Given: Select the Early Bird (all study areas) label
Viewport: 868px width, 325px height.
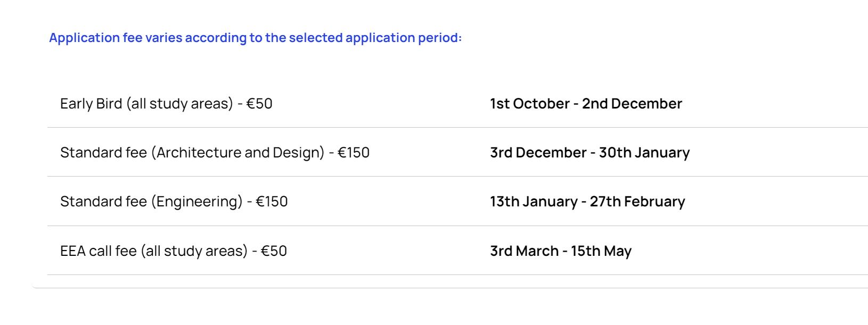Looking at the screenshot, I should click(166, 104).
